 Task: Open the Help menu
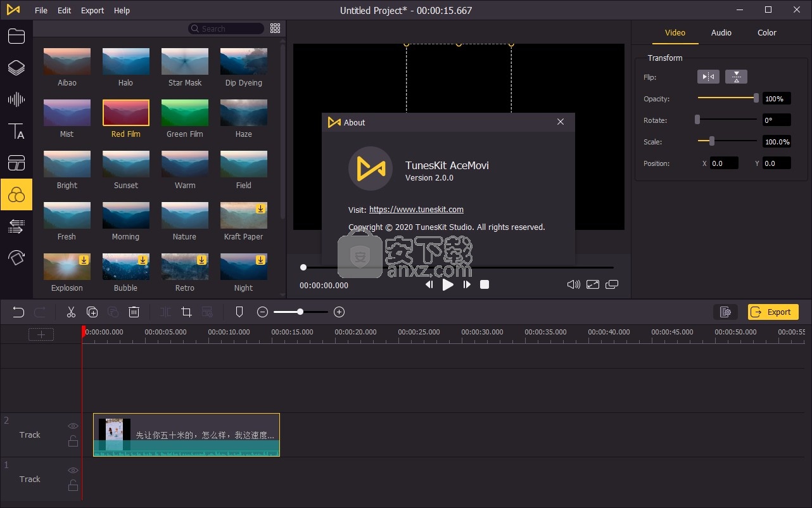point(122,10)
